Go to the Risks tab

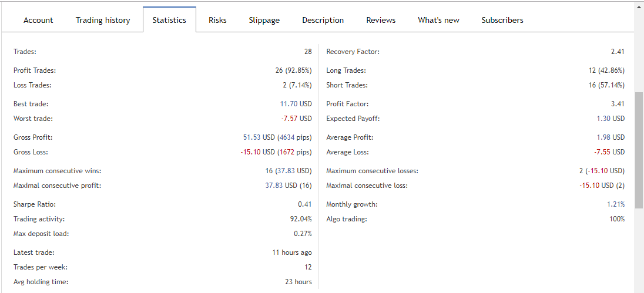(217, 20)
